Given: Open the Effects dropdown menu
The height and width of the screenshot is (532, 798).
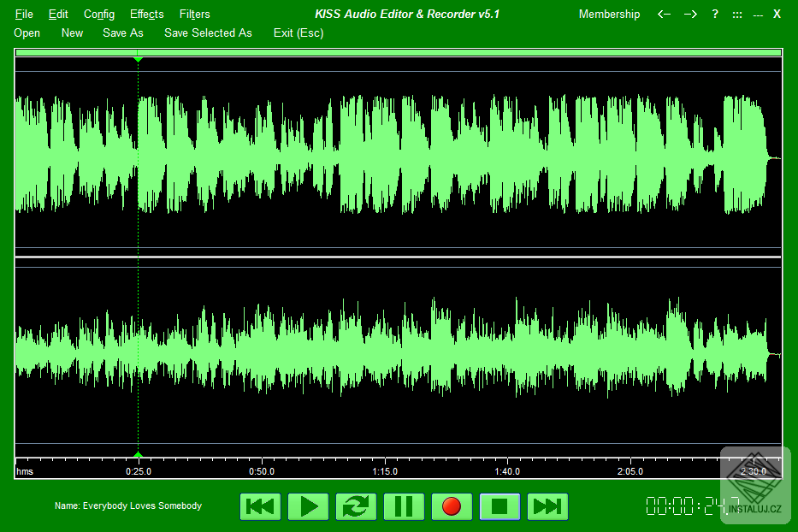Looking at the screenshot, I should tap(146, 14).
